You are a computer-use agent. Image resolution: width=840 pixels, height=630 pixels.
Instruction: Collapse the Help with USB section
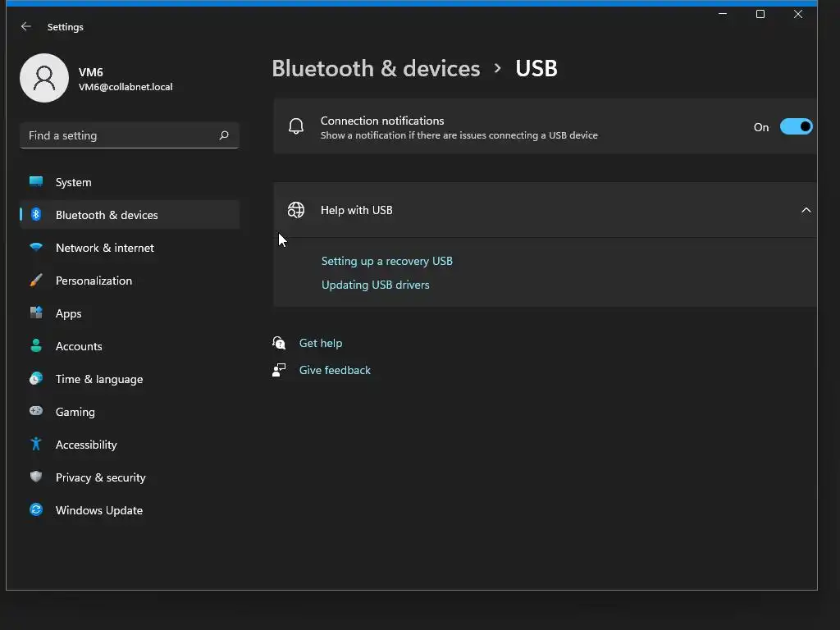coord(806,210)
